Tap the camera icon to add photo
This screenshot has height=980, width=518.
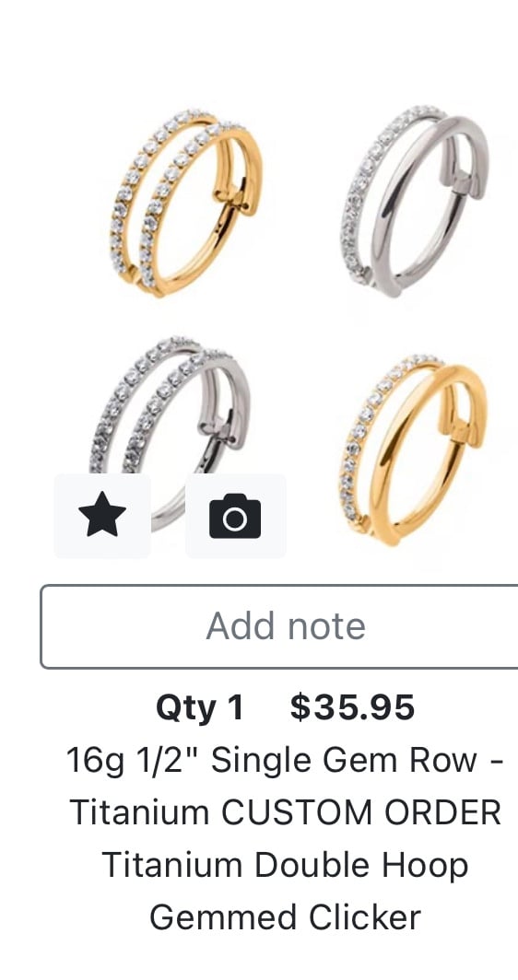pos(235,516)
